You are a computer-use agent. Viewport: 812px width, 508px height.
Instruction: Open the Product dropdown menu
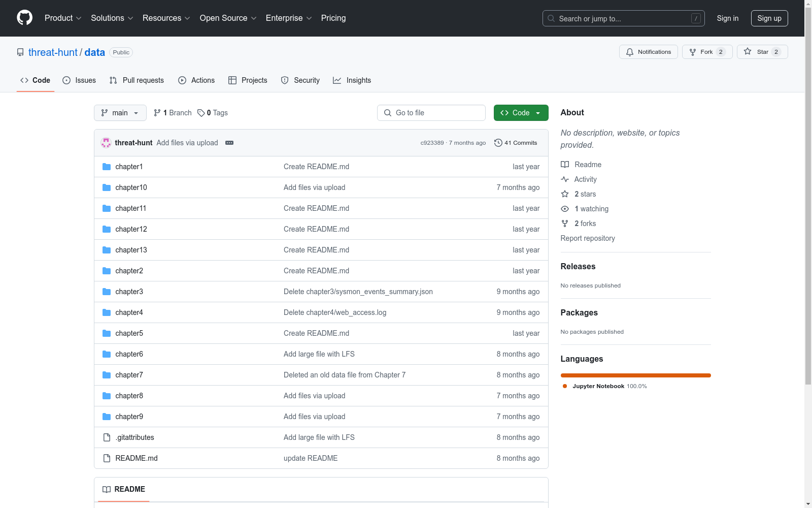coord(63,18)
